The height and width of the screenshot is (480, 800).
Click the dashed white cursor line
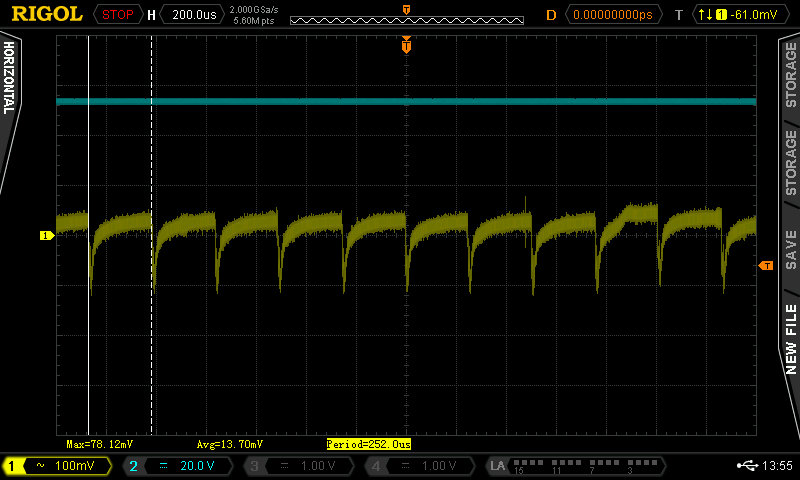(x=152, y=235)
